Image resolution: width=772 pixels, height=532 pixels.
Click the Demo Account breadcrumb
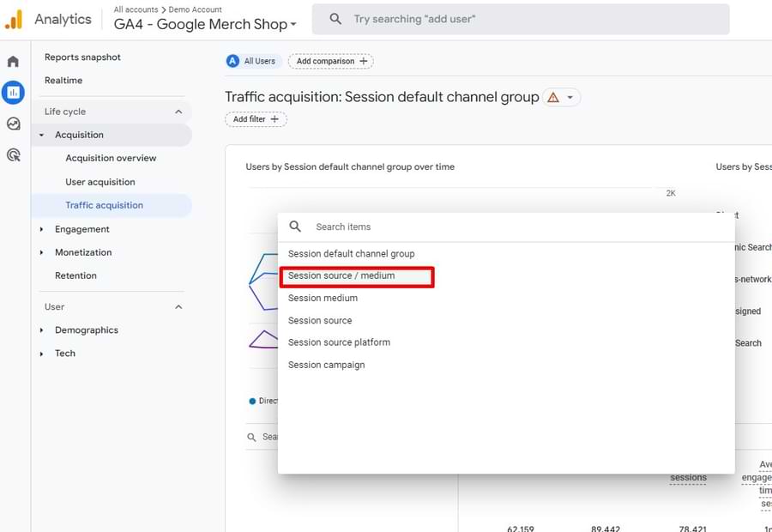(195, 9)
